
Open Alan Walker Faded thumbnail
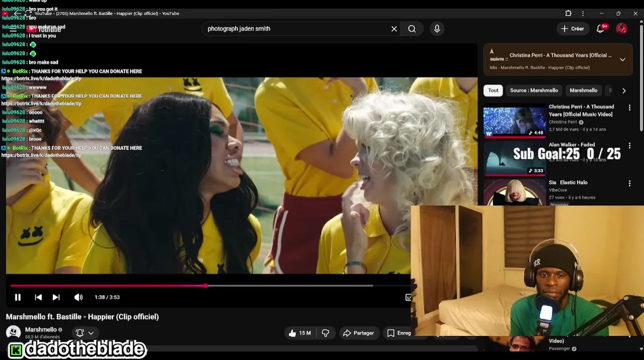(514, 158)
